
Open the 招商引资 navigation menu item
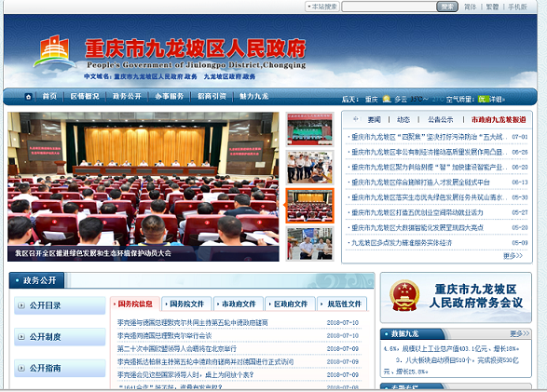tap(212, 97)
